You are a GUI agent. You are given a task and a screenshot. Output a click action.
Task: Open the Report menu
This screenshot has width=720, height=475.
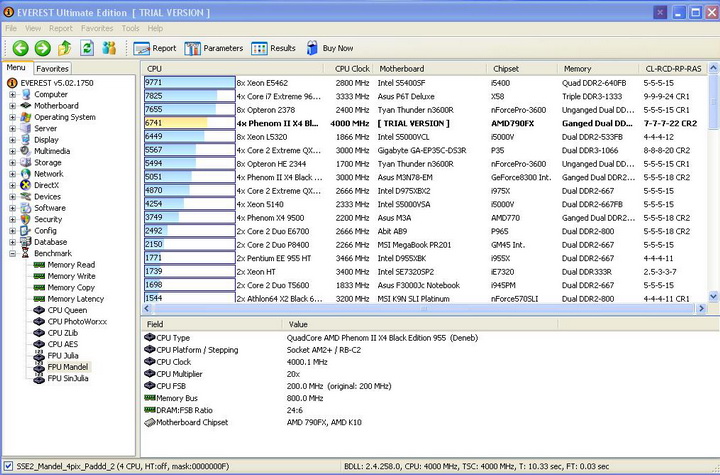[61, 28]
